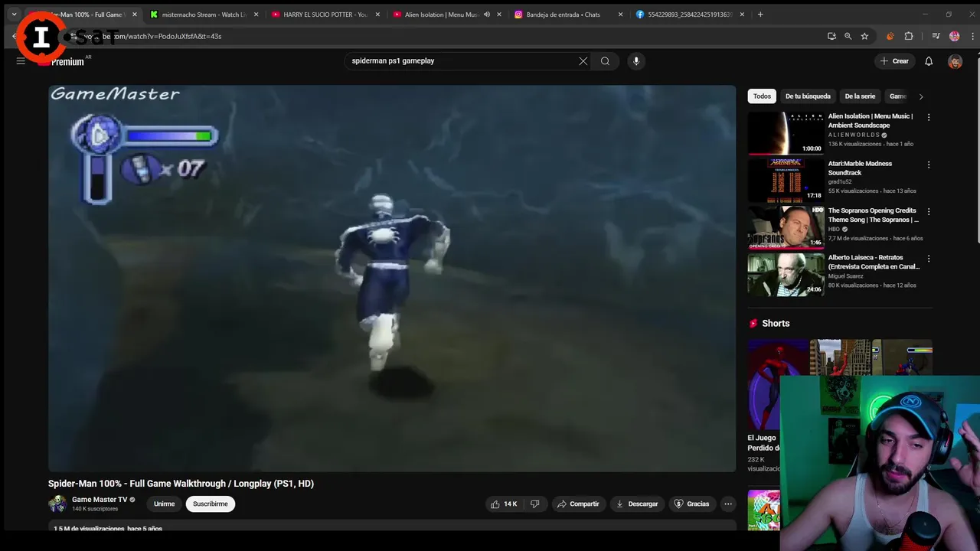The height and width of the screenshot is (551, 980).
Task: Open the media control icon in toolbar
Action: tap(936, 36)
